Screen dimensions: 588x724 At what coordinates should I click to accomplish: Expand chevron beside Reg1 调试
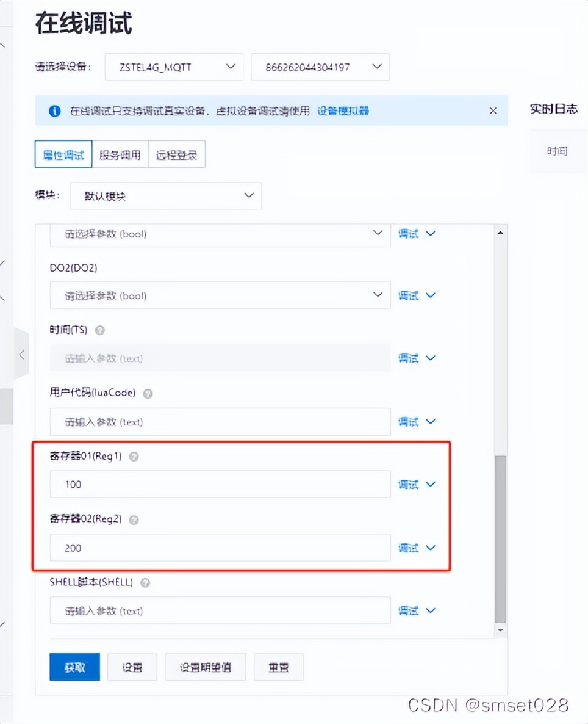coord(430,484)
